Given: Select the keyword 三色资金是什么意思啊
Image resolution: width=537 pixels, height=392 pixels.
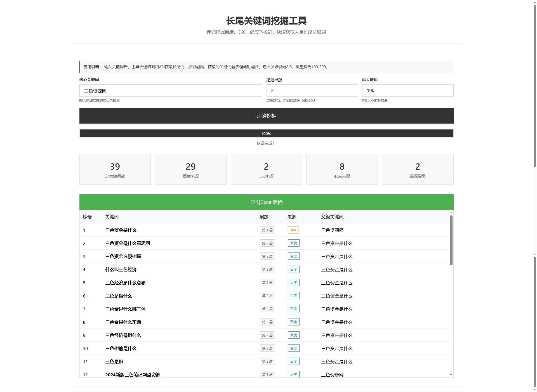Looking at the screenshot, I should pos(128,243).
